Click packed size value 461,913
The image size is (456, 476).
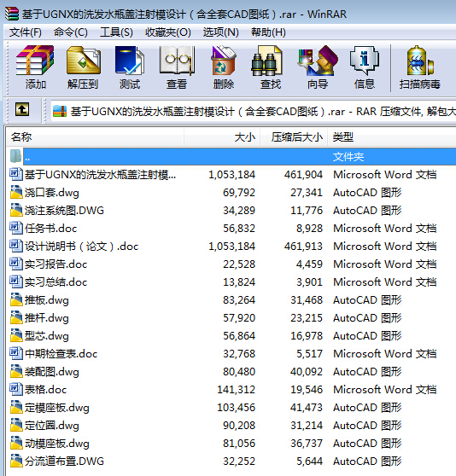coord(303,247)
